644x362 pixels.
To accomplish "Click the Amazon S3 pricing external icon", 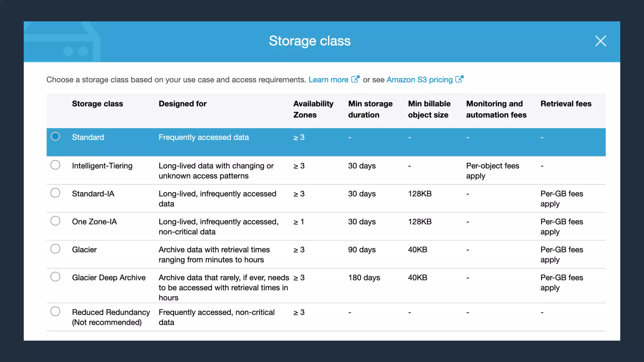I will 459,79.
